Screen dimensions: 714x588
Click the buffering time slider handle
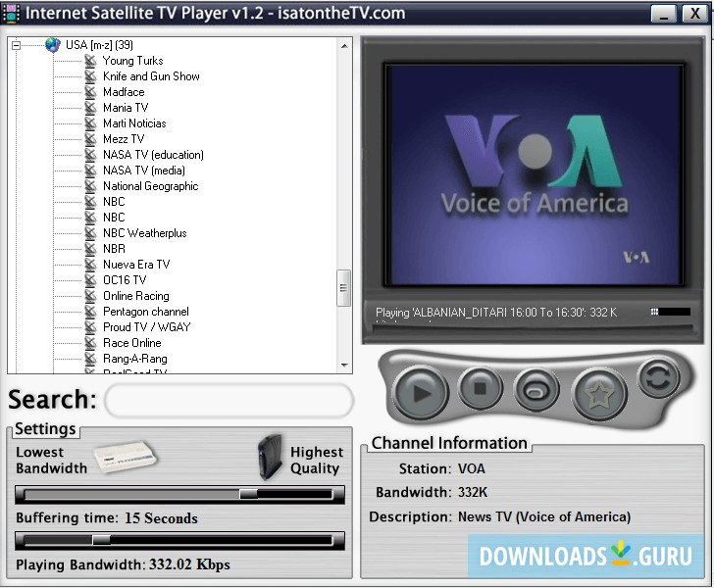coord(101,540)
